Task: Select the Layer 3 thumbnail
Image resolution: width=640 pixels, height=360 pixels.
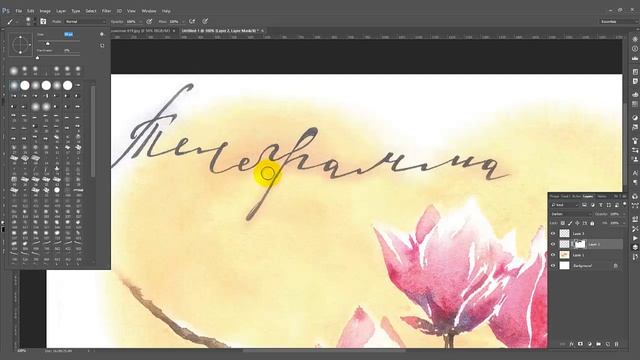Action: [x=564, y=233]
